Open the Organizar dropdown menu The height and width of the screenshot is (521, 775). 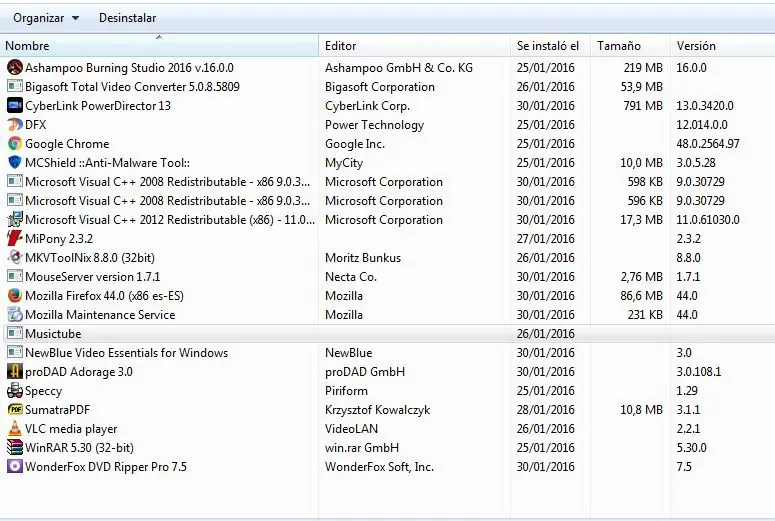tap(46, 18)
